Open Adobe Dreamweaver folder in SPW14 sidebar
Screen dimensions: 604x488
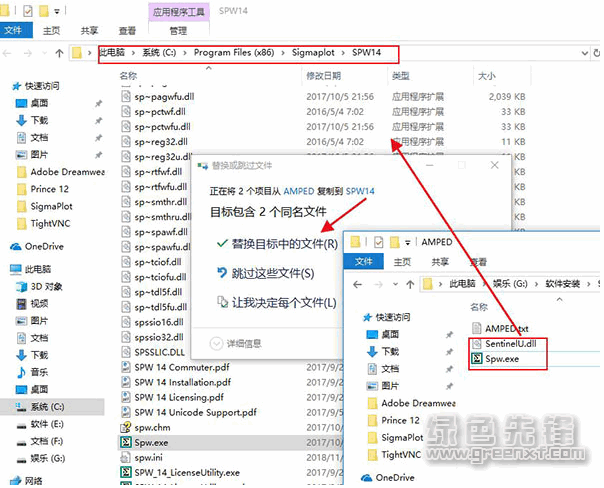[x=67, y=172]
